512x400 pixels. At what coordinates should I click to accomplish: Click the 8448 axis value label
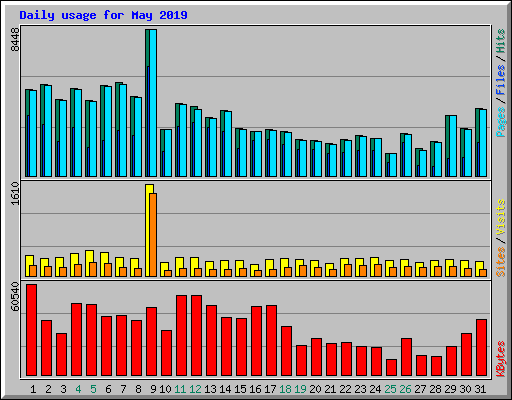[15, 40]
